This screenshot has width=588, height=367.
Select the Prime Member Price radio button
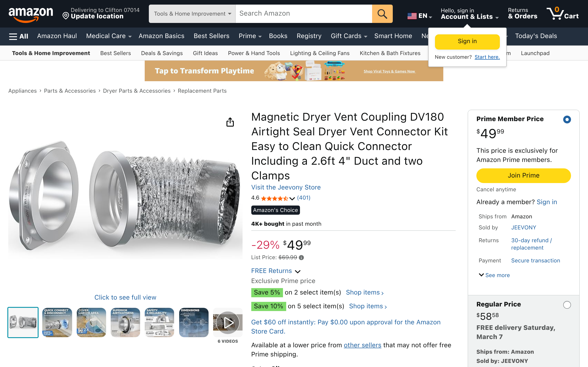(x=567, y=120)
